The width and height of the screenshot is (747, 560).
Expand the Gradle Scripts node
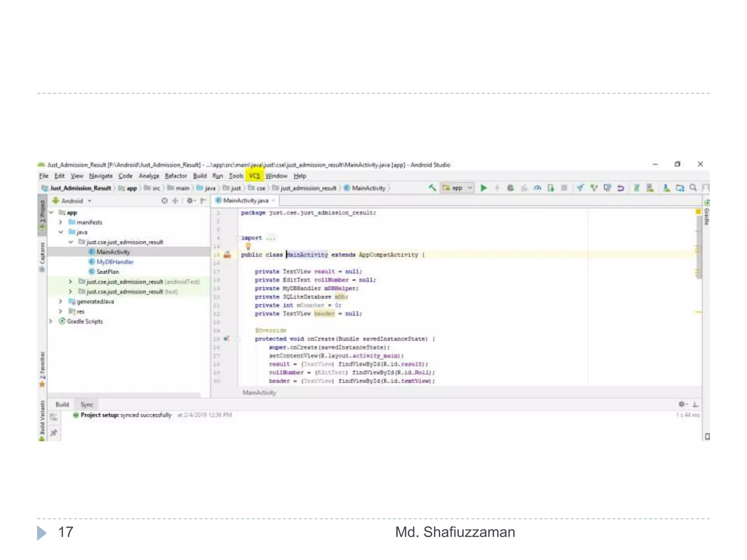coord(51,321)
